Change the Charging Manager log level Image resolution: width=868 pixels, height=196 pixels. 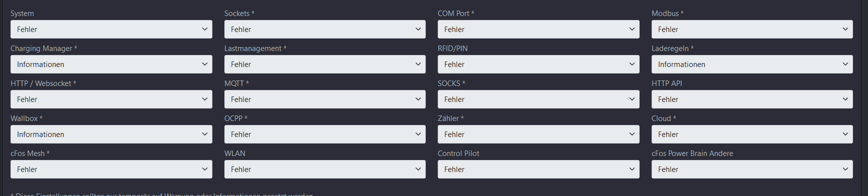pos(111,64)
